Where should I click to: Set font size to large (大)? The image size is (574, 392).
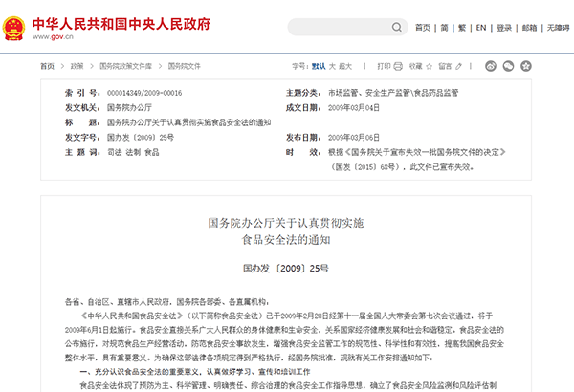[x=333, y=67]
